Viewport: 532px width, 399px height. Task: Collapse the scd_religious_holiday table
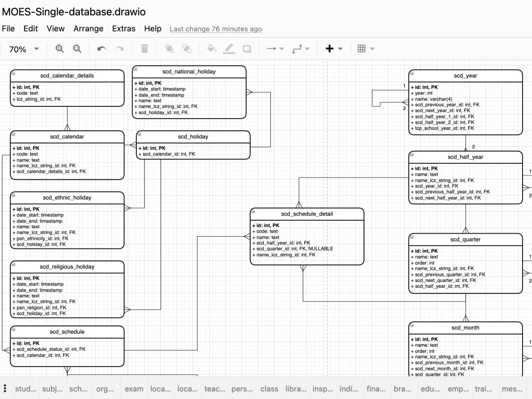(13, 264)
